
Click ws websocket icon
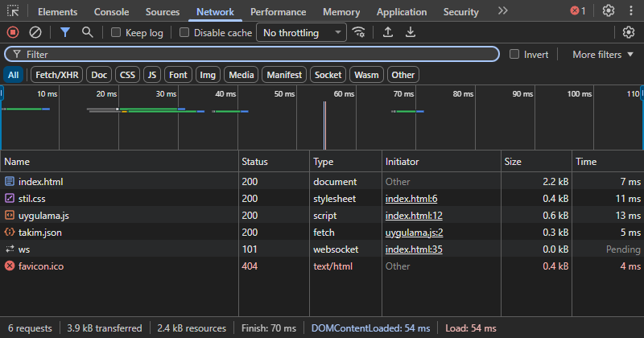pyautogui.click(x=10, y=249)
